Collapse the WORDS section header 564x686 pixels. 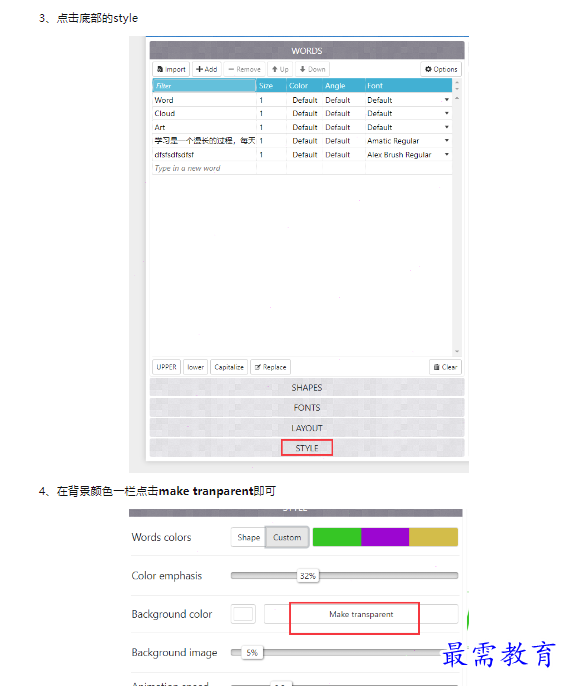pos(307,51)
